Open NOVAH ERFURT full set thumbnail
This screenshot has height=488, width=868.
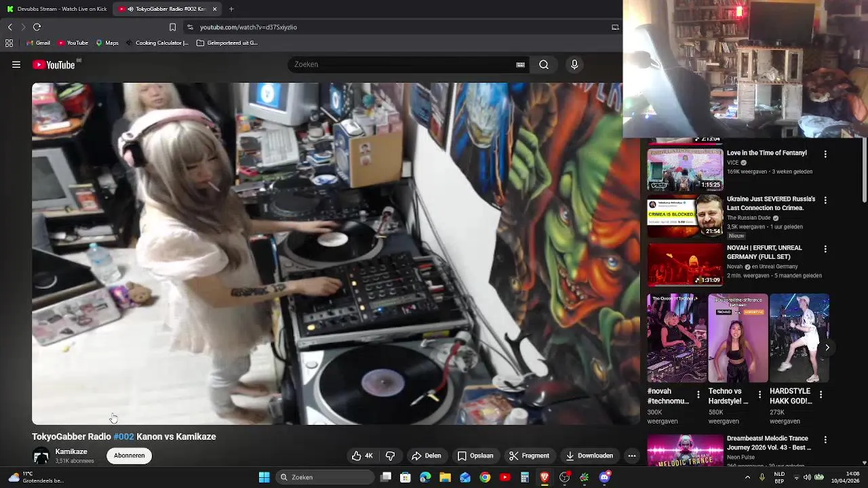point(685,265)
